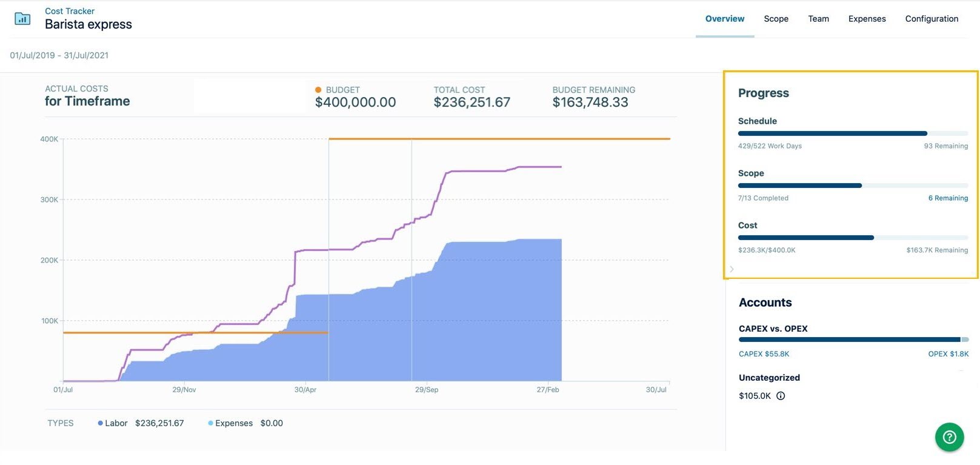Toggle the Labor series in chart legend
The width and height of the screenshot is (980, 465).
tap(113, 423)
